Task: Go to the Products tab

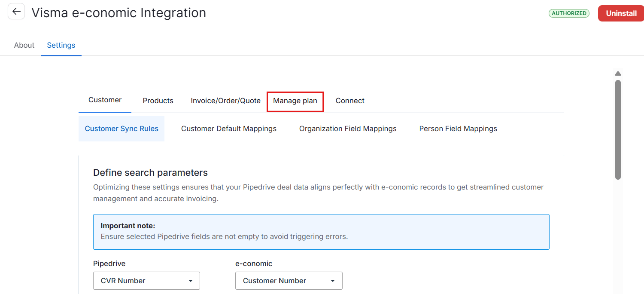Action: coord(158,101)
